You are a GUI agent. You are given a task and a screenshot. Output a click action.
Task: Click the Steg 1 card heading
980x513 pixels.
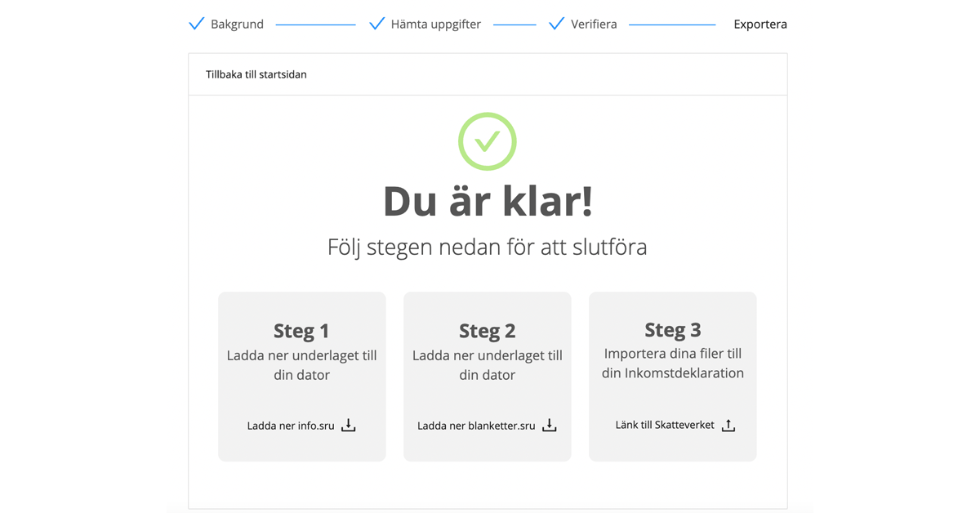tap(301, 331)
